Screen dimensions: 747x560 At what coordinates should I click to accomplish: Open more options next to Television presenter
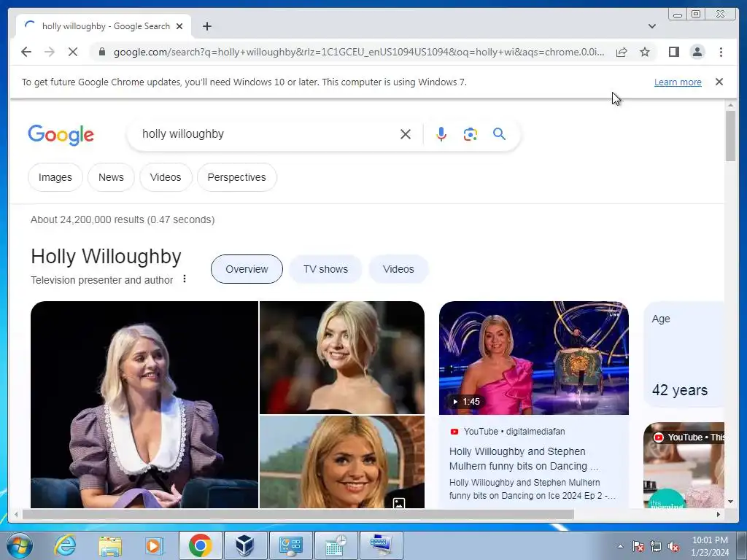[185, 279]
